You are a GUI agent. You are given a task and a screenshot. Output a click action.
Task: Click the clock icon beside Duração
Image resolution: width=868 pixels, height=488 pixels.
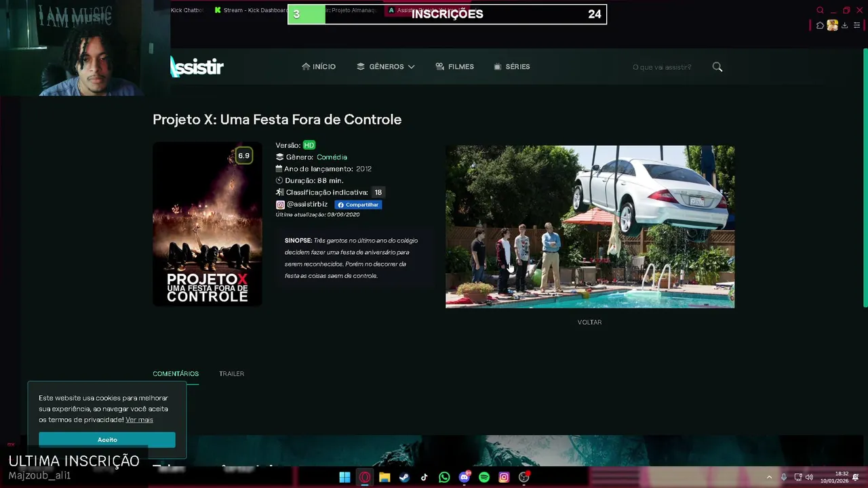(279, 181)
